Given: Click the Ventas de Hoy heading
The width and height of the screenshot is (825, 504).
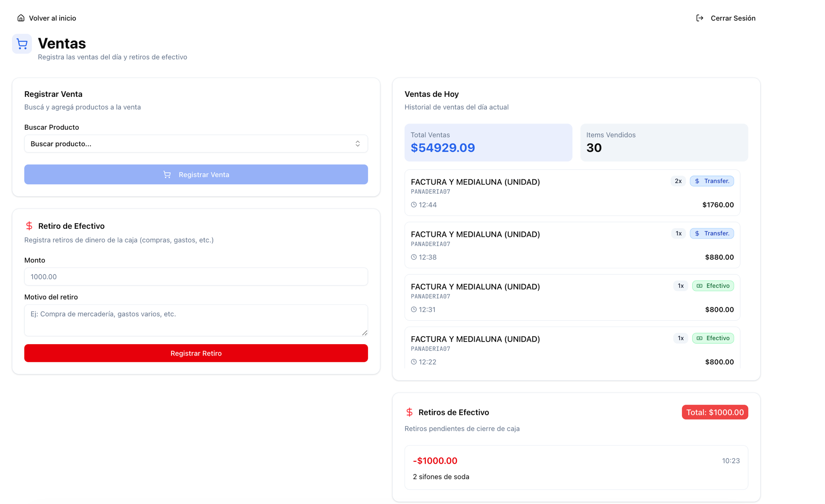Looking at the screenshot, I should 431,94.
